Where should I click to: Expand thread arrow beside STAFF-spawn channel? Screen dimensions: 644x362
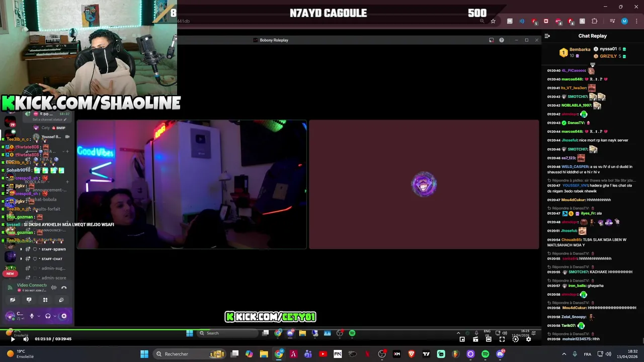(x=21, y=249)
